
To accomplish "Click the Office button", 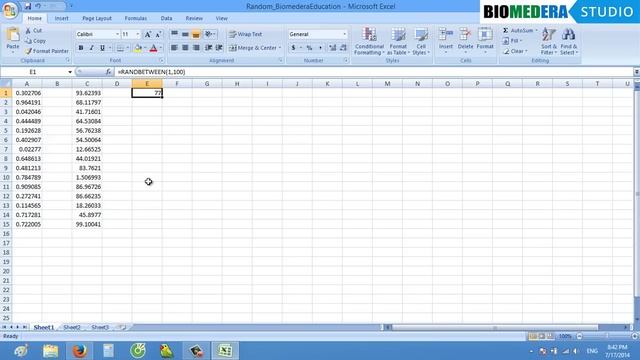I will click(9, 10).
